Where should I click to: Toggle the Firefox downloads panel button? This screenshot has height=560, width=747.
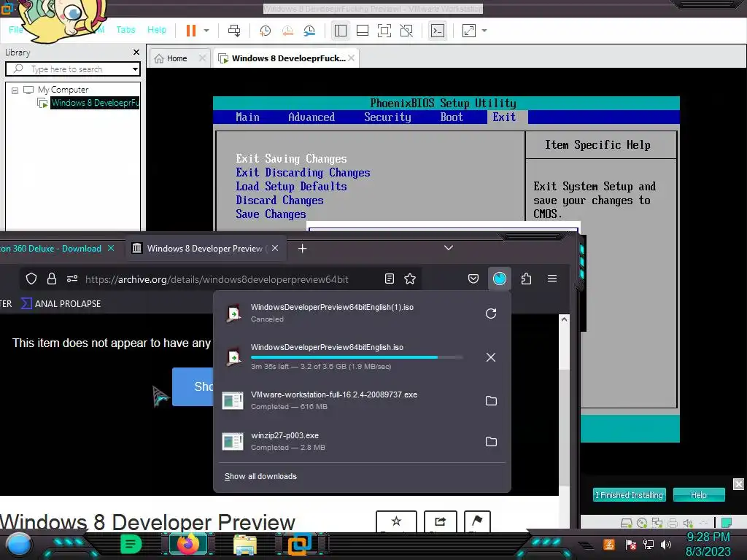[x=499, y=279]
